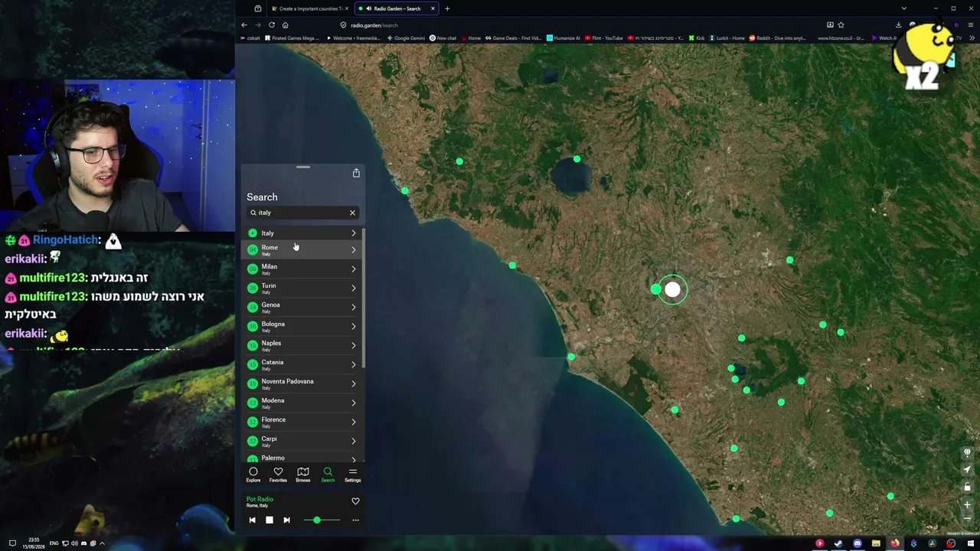This screenshot has height=551, width=980.
Task: Click the highlighted Rome marker on the map
Action: tap(672, 289)
